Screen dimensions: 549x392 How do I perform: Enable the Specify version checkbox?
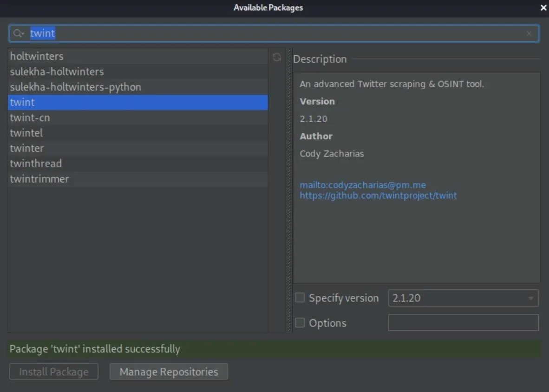point(300,298)
